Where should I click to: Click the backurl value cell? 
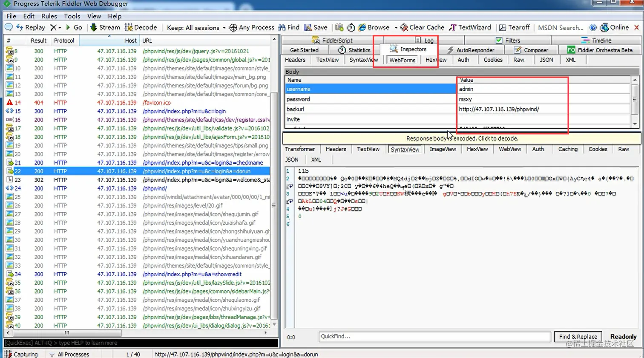point(544,109)
